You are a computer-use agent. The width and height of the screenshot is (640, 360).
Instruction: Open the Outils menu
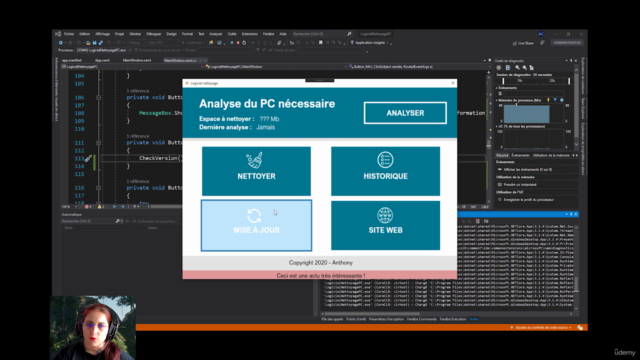tap(232, 34)
